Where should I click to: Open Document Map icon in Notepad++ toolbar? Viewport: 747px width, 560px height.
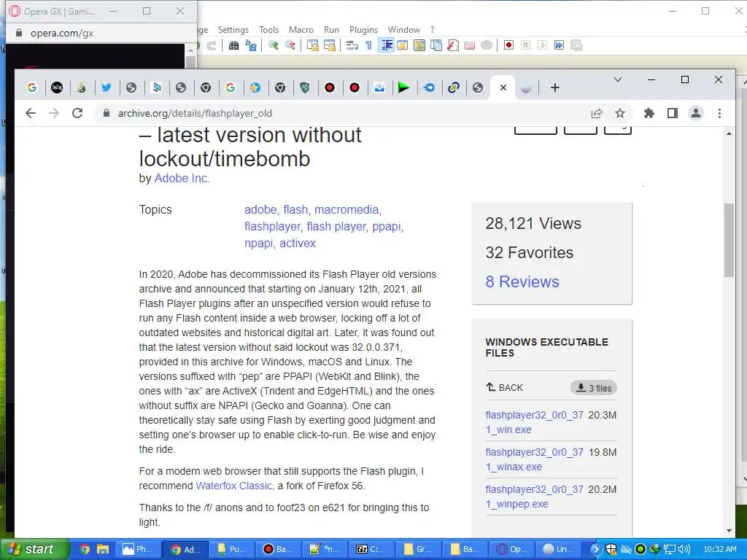419,45
